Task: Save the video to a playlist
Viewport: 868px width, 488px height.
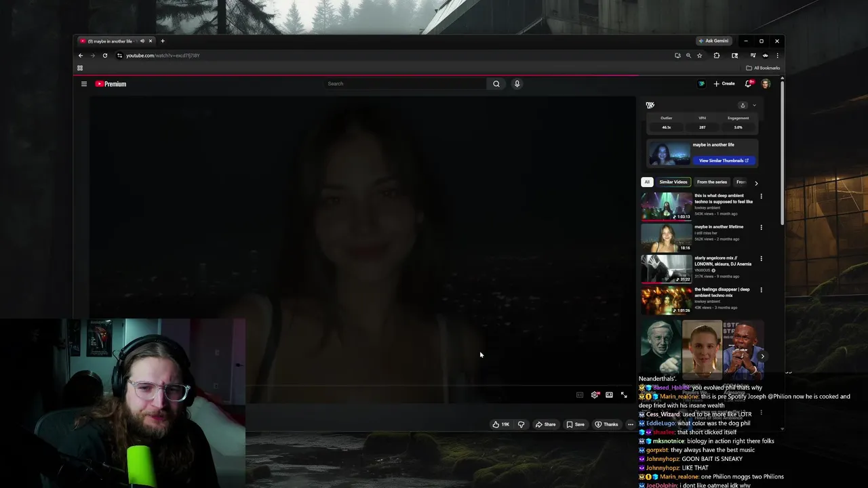Action: tap(575, 424)
